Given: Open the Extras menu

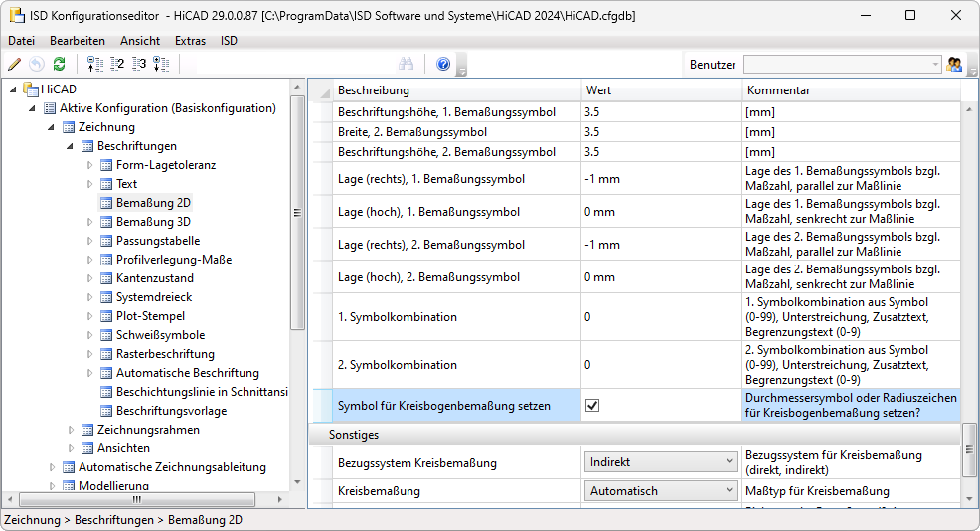Looking at the screenshot, I should point(190,41).
